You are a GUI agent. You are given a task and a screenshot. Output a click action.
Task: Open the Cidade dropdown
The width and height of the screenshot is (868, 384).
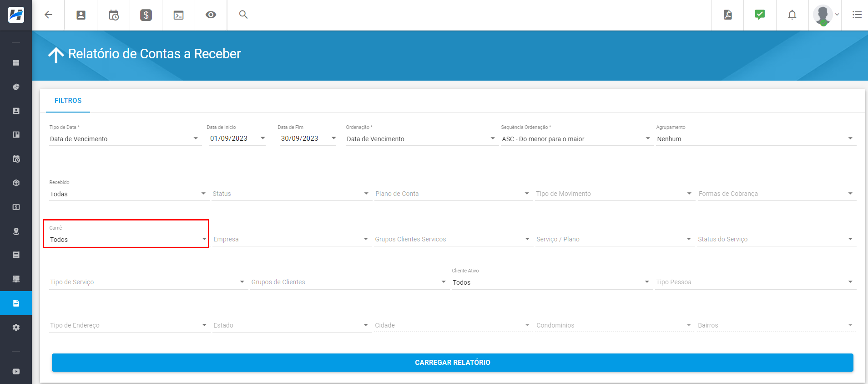point(453,325)
